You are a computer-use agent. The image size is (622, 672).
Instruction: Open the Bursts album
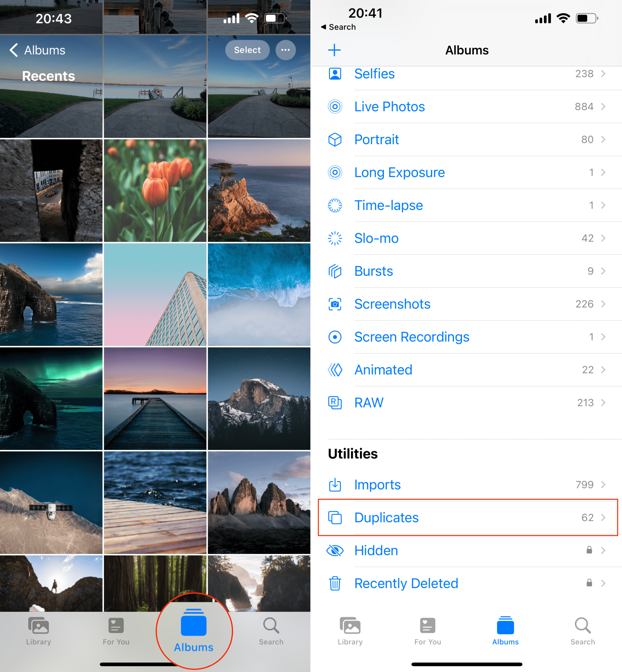[467, 270]
